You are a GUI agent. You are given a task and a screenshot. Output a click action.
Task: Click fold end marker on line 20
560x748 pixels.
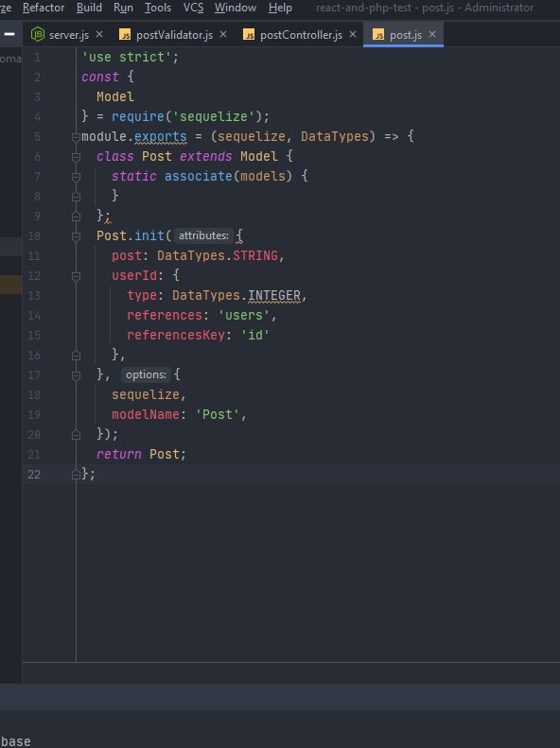(76, 435)
